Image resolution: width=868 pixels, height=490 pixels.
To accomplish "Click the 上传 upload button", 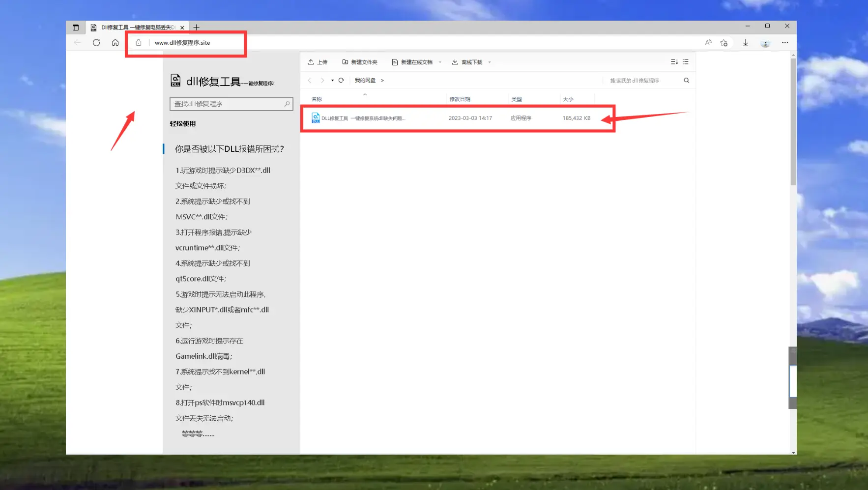I will [x=318, y=62].
